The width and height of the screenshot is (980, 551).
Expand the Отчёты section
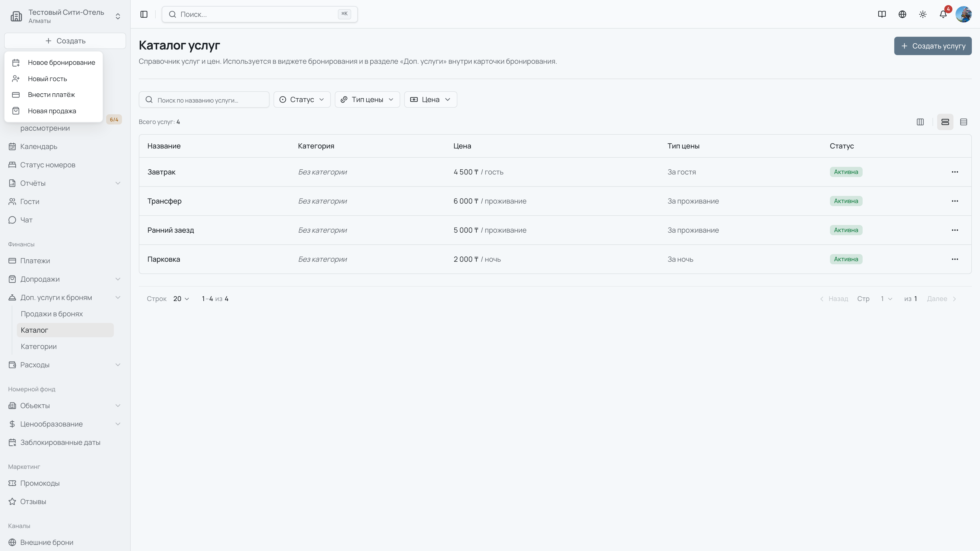pyautogui.click(x=65, y=183)
